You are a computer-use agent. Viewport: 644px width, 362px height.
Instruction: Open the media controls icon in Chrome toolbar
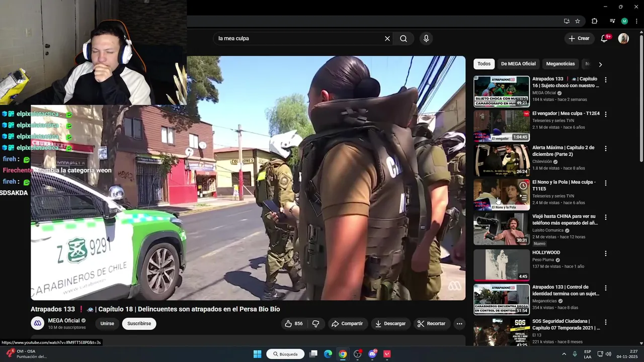pos(612,21)
